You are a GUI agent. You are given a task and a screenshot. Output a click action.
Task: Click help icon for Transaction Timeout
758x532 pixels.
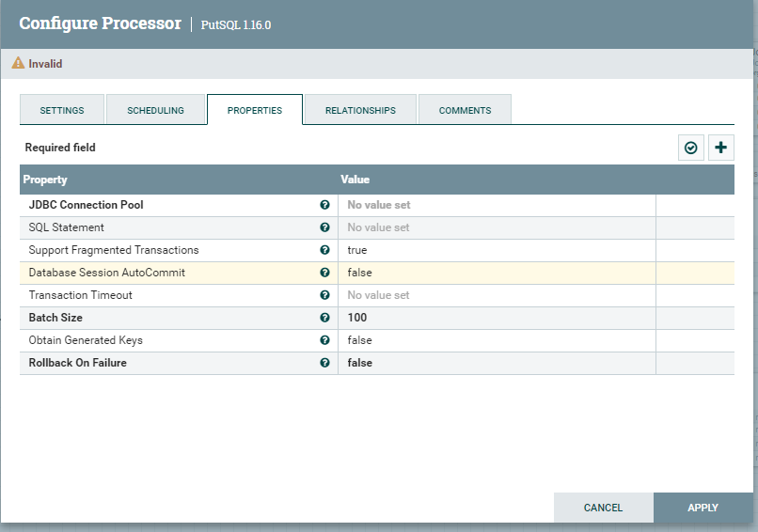pos(324,295)
